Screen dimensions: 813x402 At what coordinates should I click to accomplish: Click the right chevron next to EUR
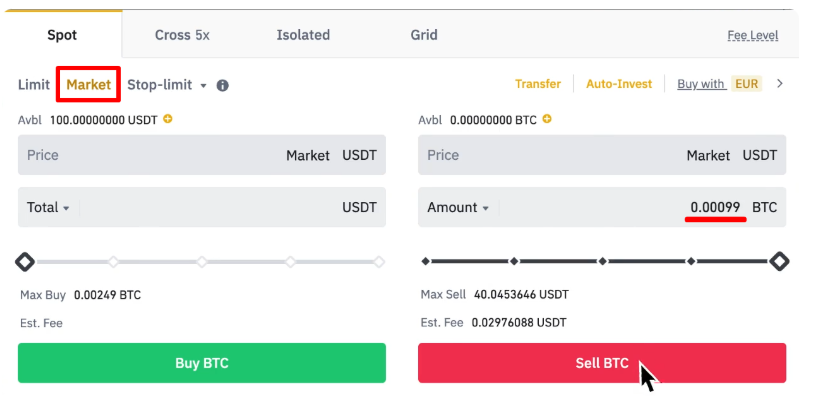click(x=780, y=84)
